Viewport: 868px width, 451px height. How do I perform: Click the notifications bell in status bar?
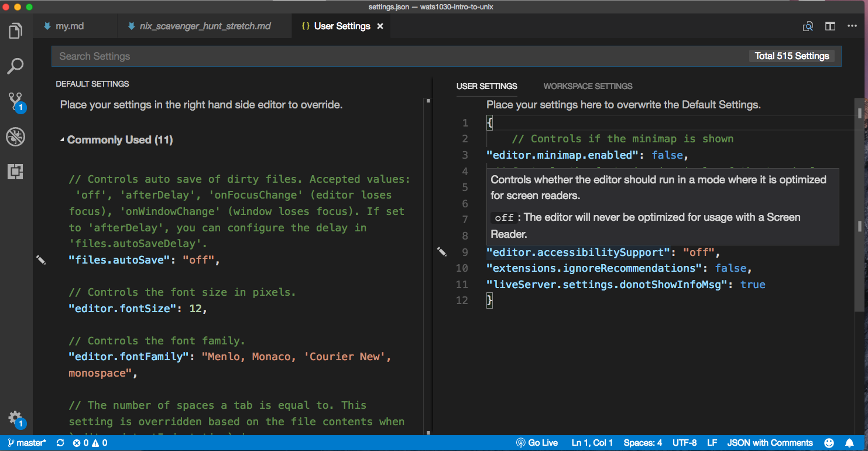(849, 443)
